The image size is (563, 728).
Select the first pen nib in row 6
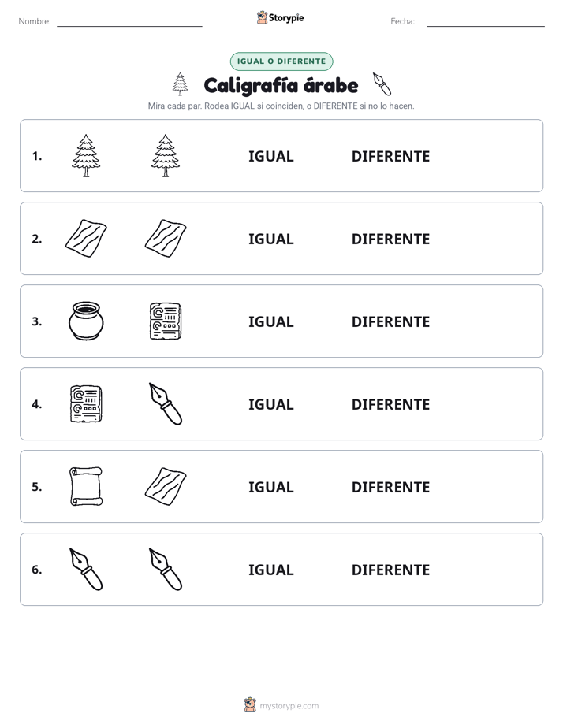pos(86,569)
